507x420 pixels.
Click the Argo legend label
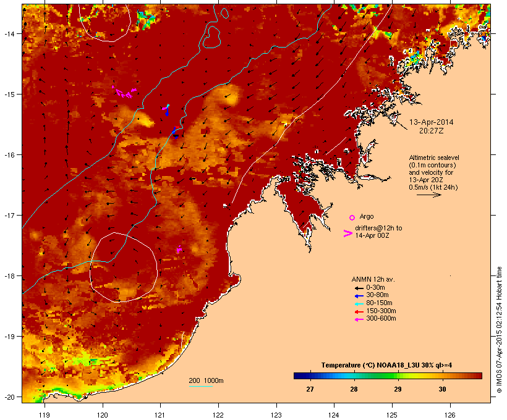coord(367,216)
